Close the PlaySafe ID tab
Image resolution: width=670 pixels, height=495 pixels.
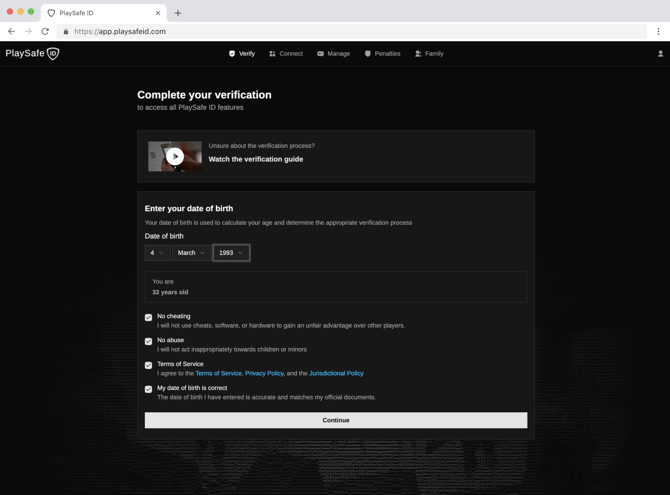(x=158, y=13)
